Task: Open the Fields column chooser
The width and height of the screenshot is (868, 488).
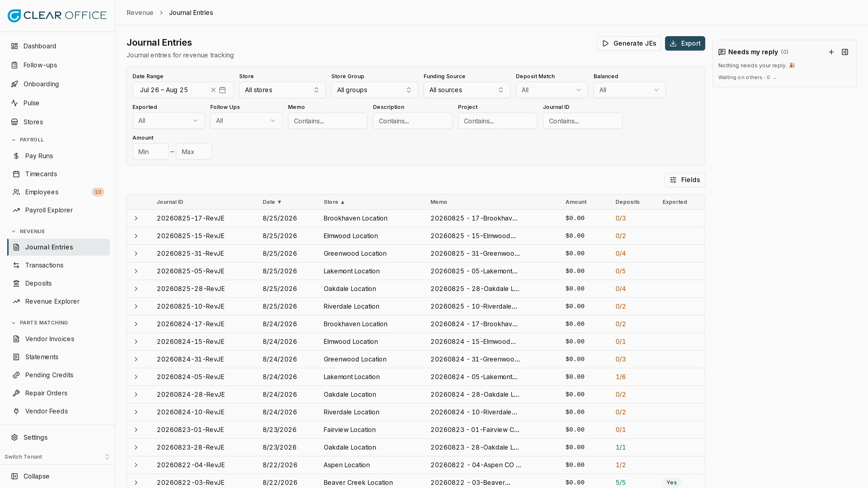Action: click(x=685, y=180)
